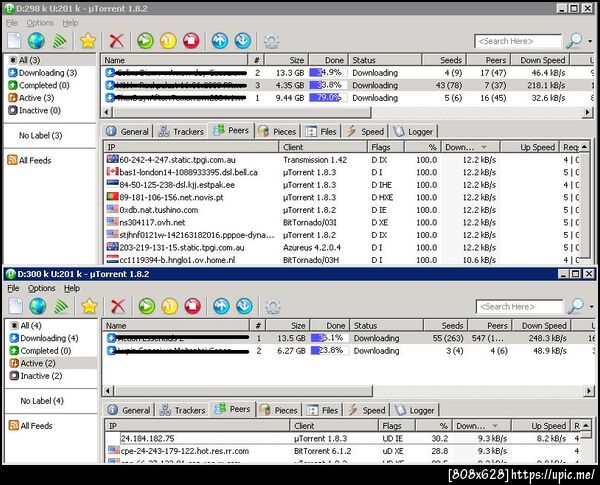Click the search field in bottom window

(520, 307)
